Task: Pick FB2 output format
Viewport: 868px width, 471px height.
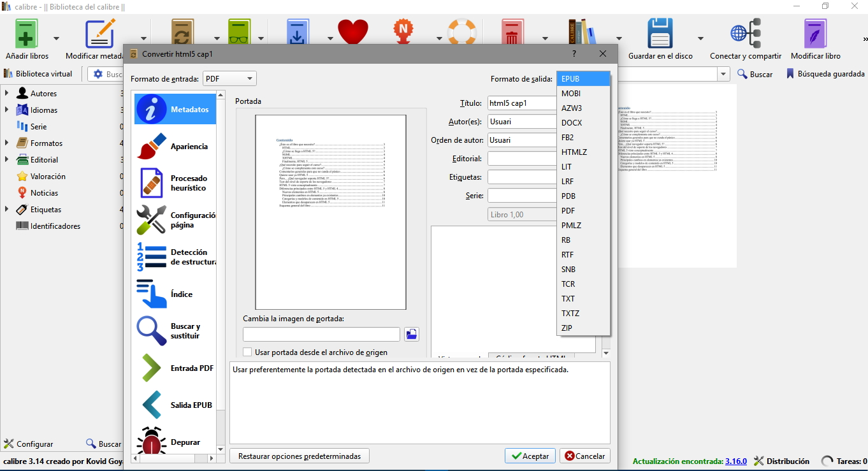Action: [583, 138]
